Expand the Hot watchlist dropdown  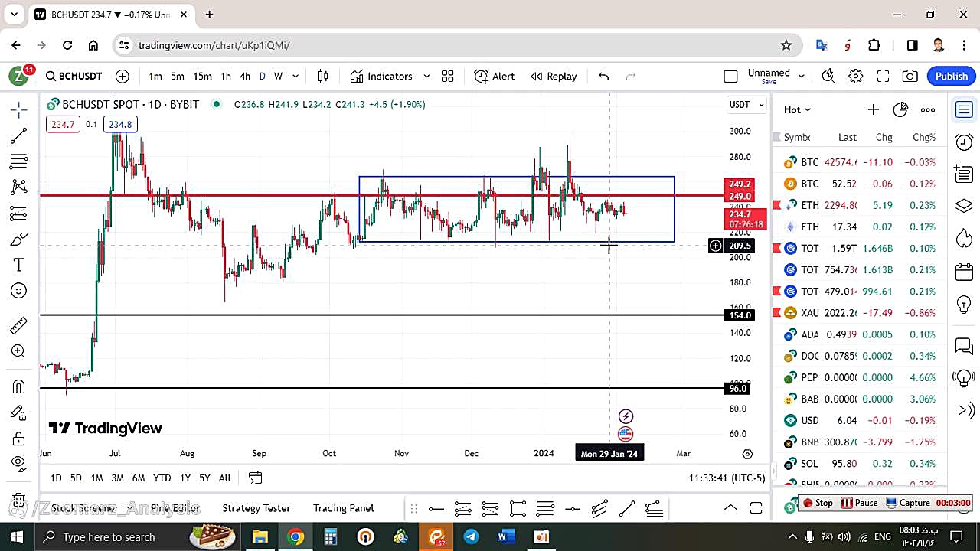(x=797, y=109)
